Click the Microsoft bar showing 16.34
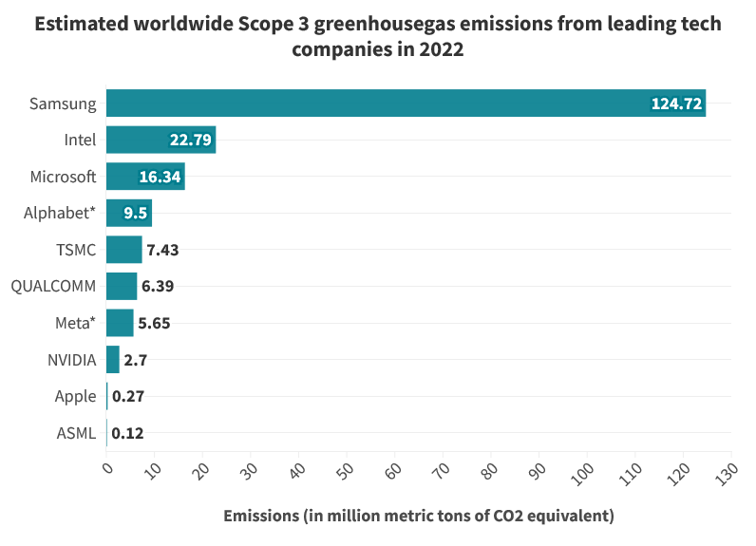Image resolution: width=756 pixels, height=546 pixels. [x=145, y=177]
